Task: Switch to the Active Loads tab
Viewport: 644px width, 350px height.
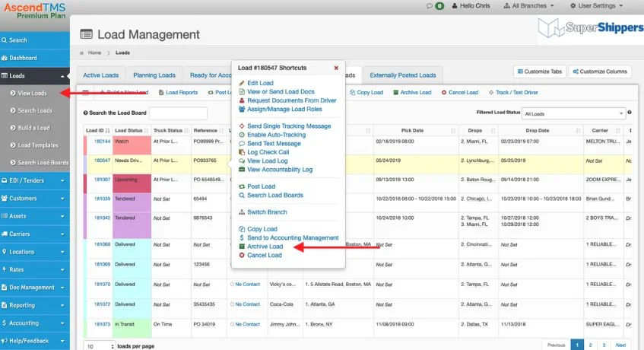Action: pyautogui.click(x=100, y=75)
